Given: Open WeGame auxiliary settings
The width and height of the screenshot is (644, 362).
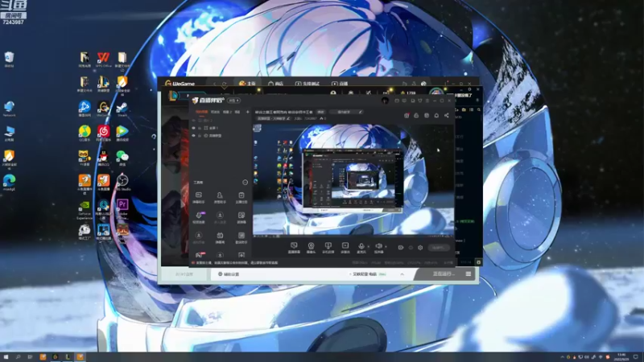Looking at the screenshot, I should pos(229,274).
